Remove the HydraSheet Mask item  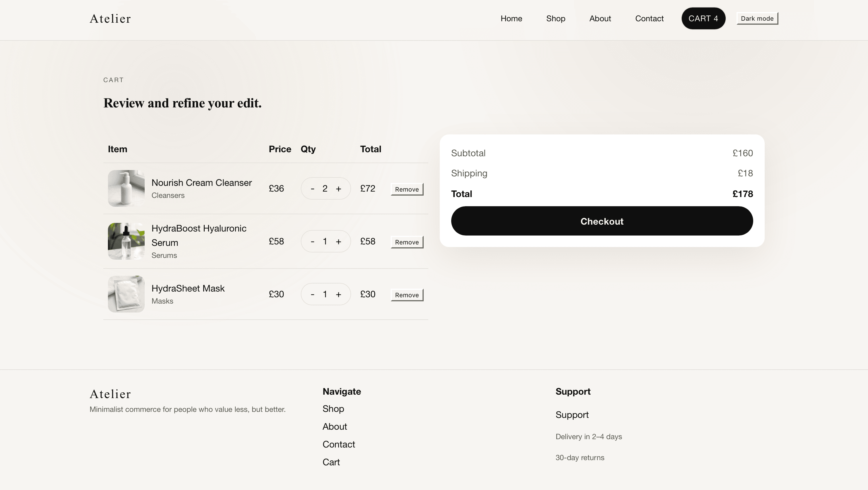407,295
